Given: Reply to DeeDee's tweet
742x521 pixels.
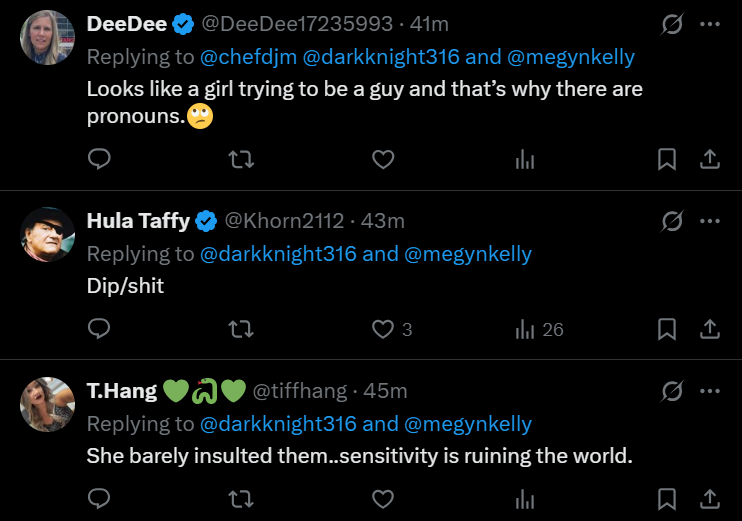Looking at the screenshot, I should (99, 159).
